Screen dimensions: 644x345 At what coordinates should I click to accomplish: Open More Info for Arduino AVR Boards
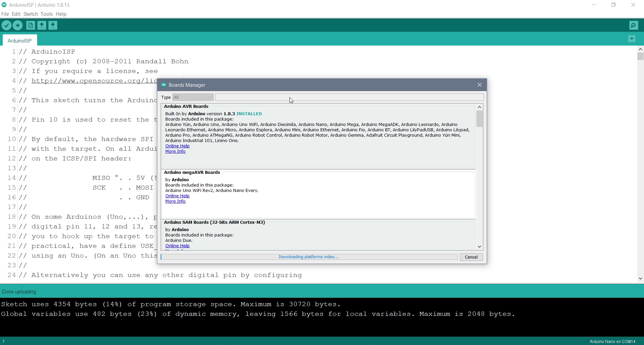click(175, 151)
